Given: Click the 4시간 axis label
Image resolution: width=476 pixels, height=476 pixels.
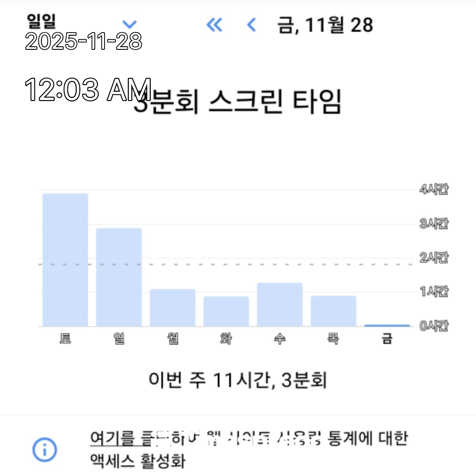Looking at the screenshot, I should (x=434, y=190).
